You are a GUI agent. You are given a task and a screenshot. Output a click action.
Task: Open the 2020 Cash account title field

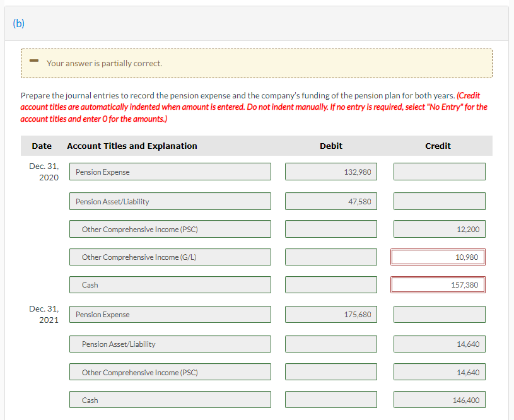tap(170, 284)
